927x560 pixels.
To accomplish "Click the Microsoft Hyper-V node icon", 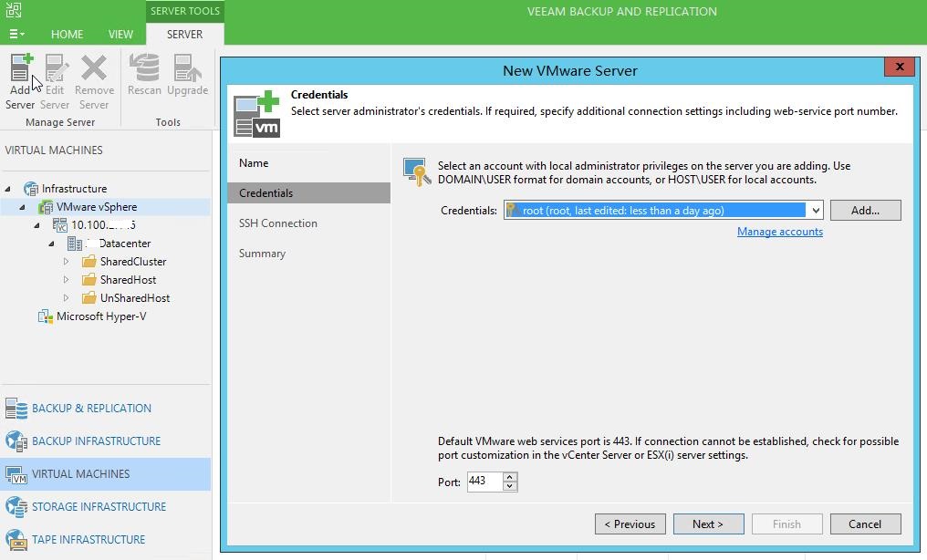I will [46, 316].
